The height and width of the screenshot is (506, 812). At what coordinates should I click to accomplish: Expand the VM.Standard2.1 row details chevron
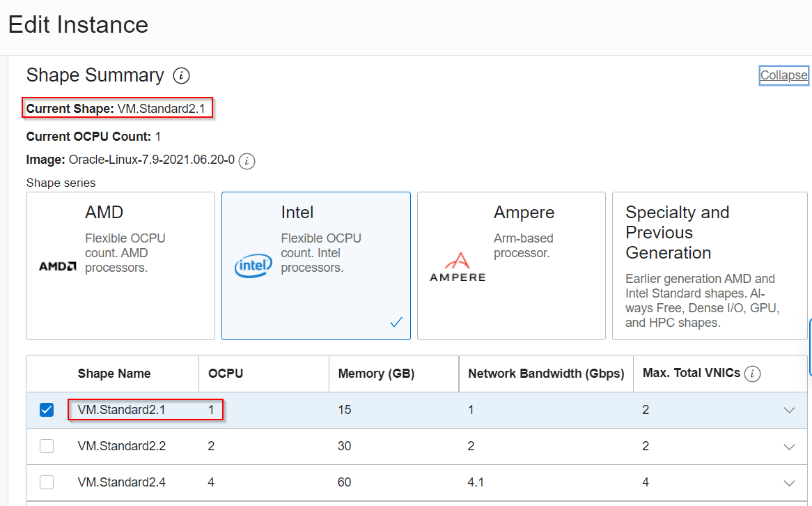pyautogui.click(x=789, y=410)
